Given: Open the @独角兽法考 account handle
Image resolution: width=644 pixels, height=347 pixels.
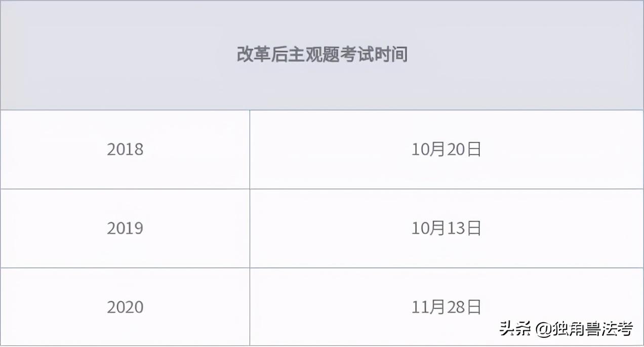Looking at the screenshot, I should 584,329.
